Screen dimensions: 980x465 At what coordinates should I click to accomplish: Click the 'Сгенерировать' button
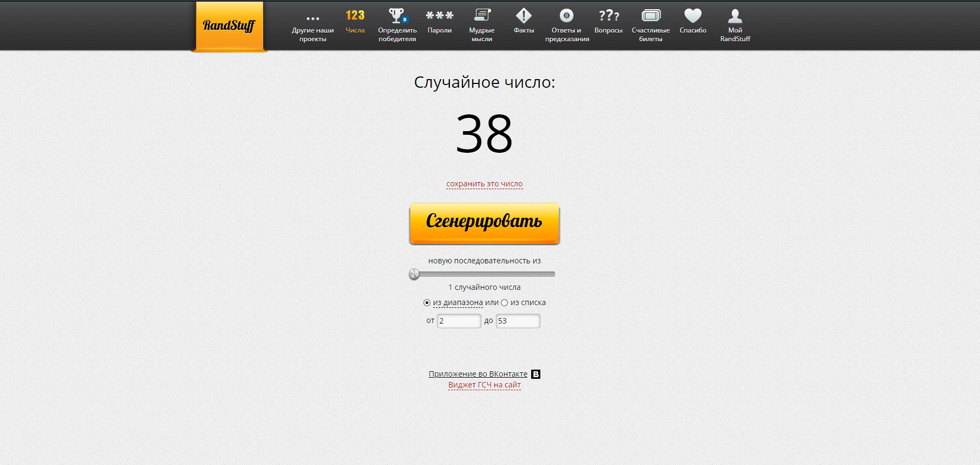(x=485, y=223)
